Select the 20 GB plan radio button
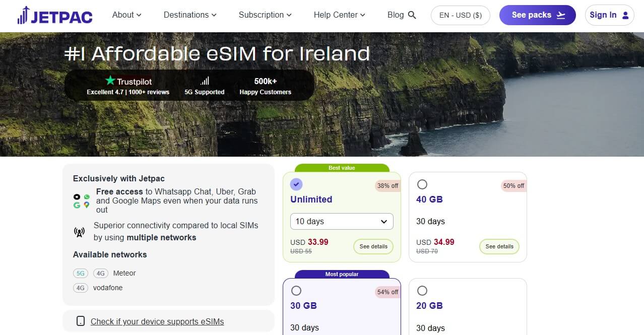 coord(422,290)
